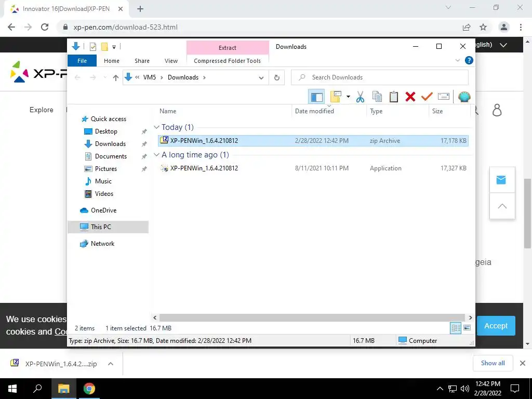
Task: Open OneDrive in navigation pane
Action: point(103,210)
